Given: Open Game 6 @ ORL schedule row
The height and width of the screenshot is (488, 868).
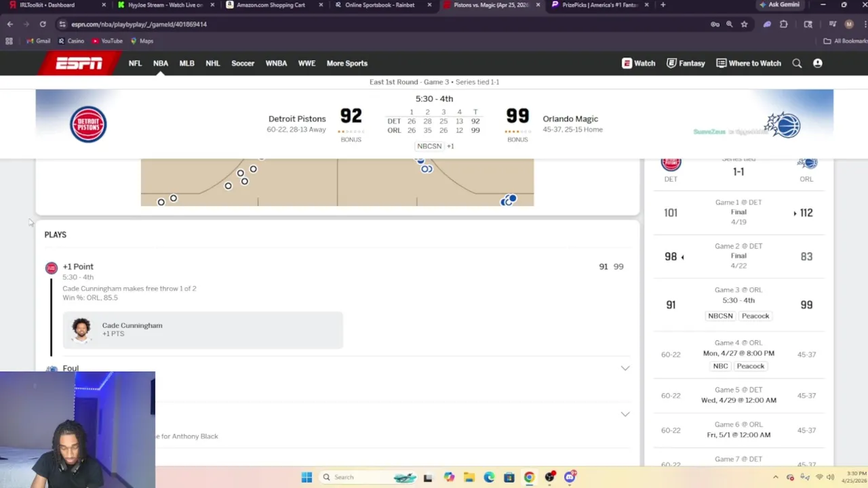Looking at the screenshot, I should pyautogui.click(x=738, y=430).
